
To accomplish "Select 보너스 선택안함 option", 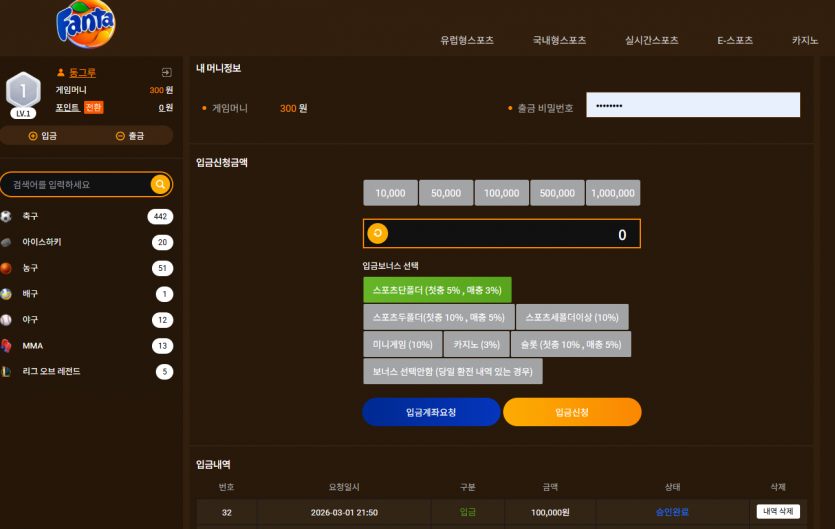I will [x=453, y=371].
